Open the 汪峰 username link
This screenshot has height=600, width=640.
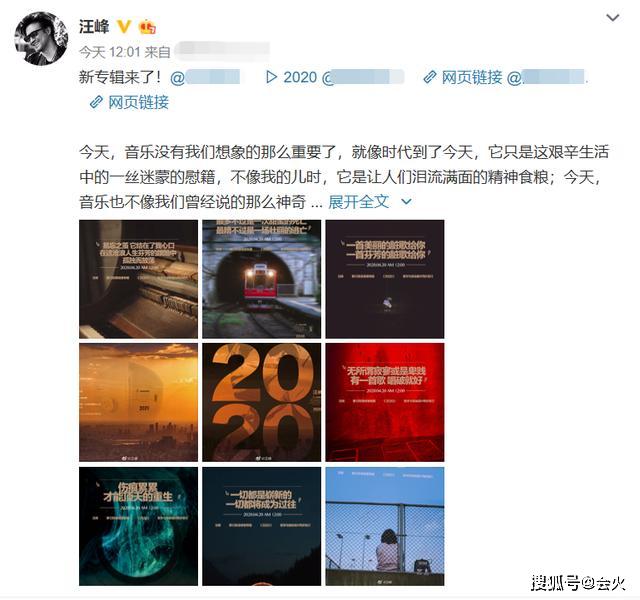94,27
